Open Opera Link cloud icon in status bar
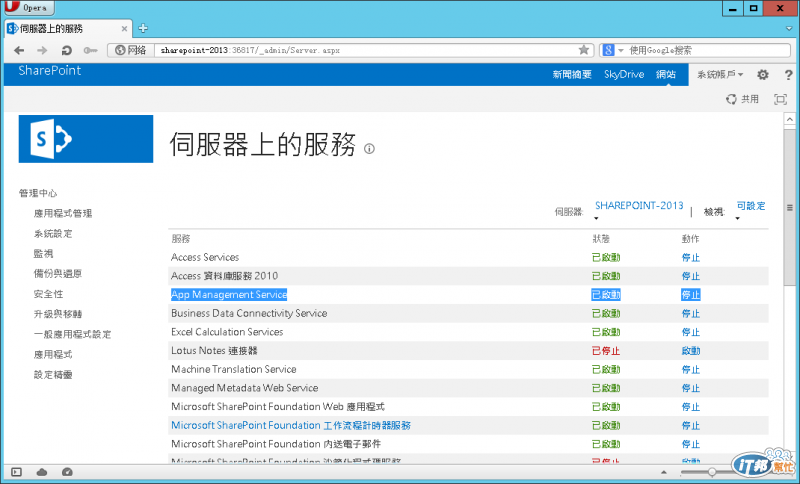This screenshot has width=800, height=484. coord(42,472)
